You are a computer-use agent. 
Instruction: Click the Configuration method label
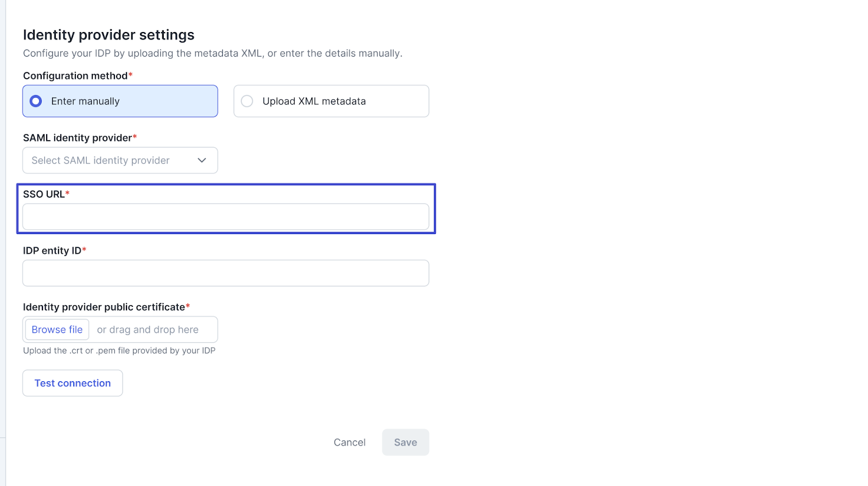coord(75,76)
